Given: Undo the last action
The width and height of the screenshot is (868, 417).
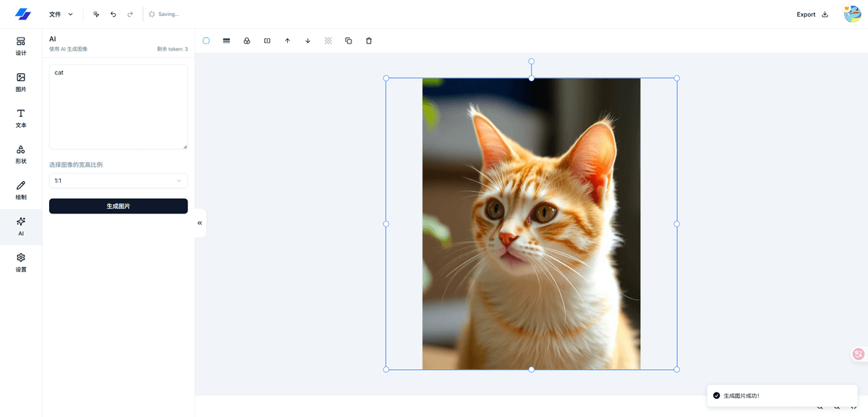Looking at the screenshot, I should [x=114, y=14].
